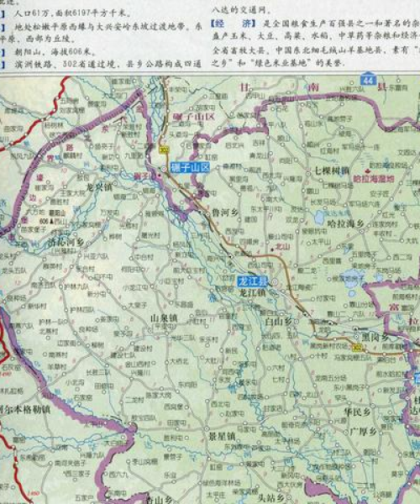Select the 七棵树镇 town label
Viewport: 420px width, 504px height.
coord(332,171)
